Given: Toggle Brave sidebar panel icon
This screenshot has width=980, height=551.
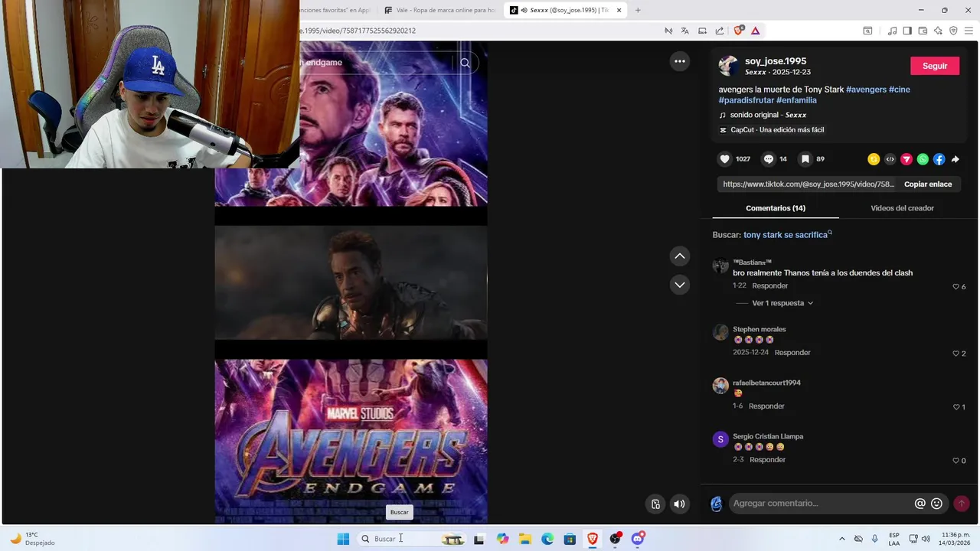Looking at the screenshot, I should coord(907,31).
